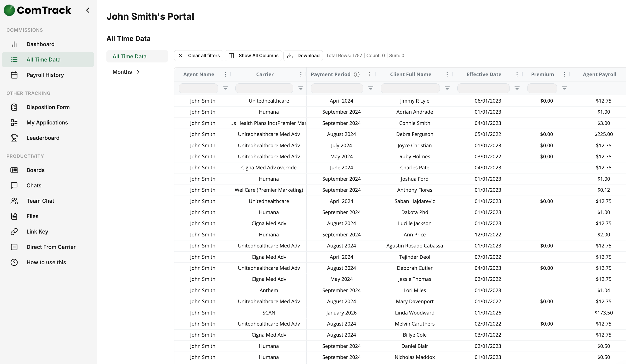The height and width of the screenshot is (364, 626).
Task: Click Show All Columns button
Action: pyautogui.click(x=253, y=56)
